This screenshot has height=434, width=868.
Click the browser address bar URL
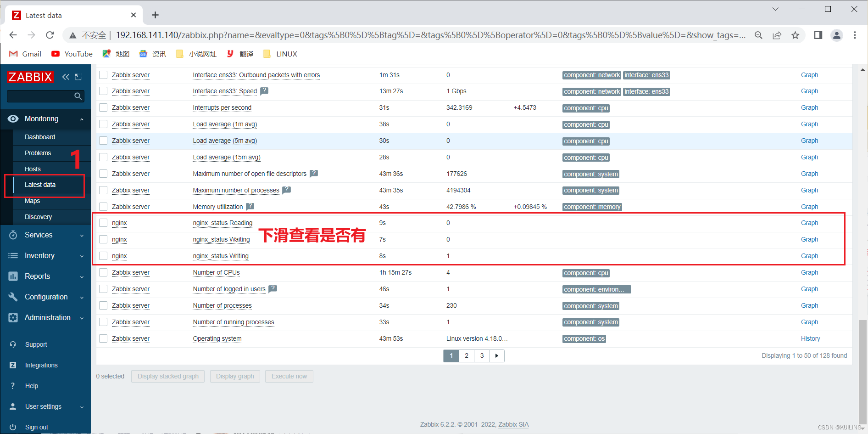tap(430, 35)
